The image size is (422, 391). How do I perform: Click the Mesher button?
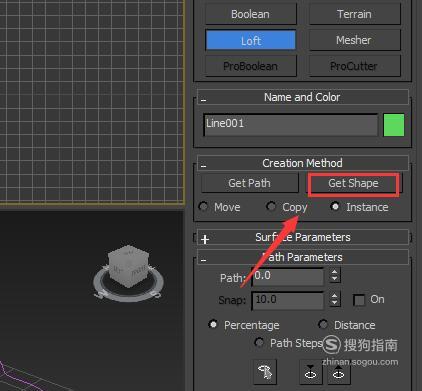355,40
